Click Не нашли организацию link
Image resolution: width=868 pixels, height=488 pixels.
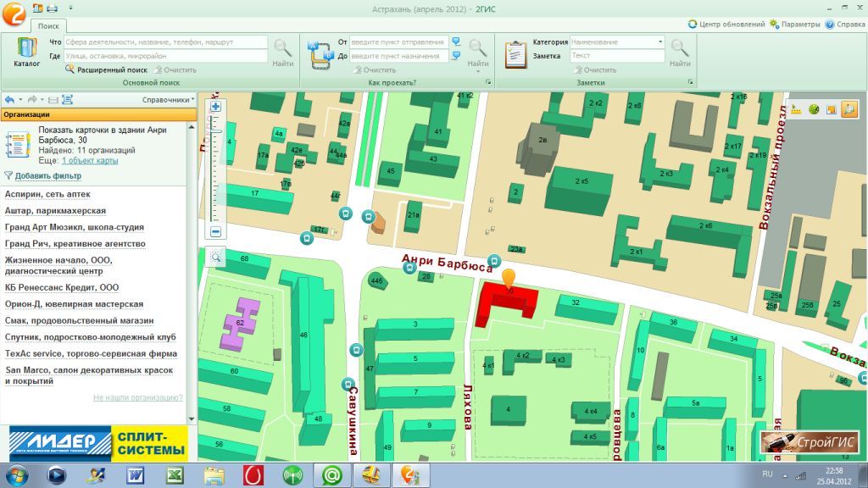[x=138, y=397]
